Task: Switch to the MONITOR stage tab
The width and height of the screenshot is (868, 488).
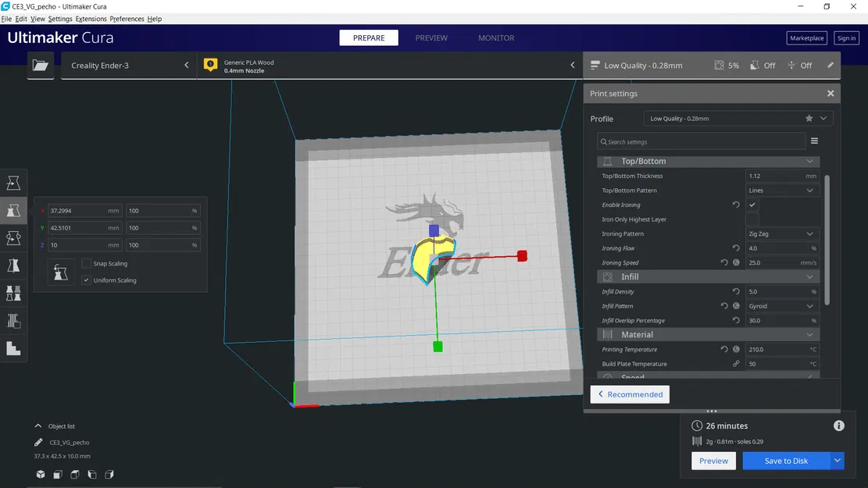Action: coord(496,37)
